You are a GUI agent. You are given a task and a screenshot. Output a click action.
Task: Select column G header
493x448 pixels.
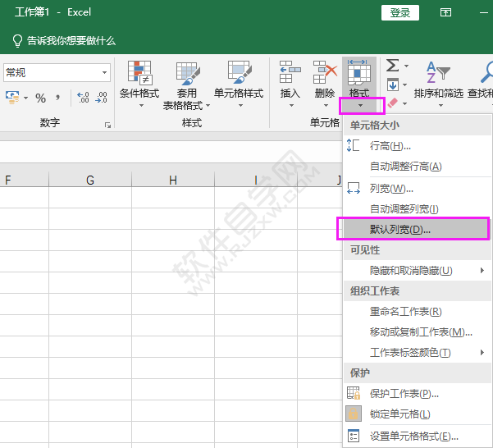(x=90, y=180)
